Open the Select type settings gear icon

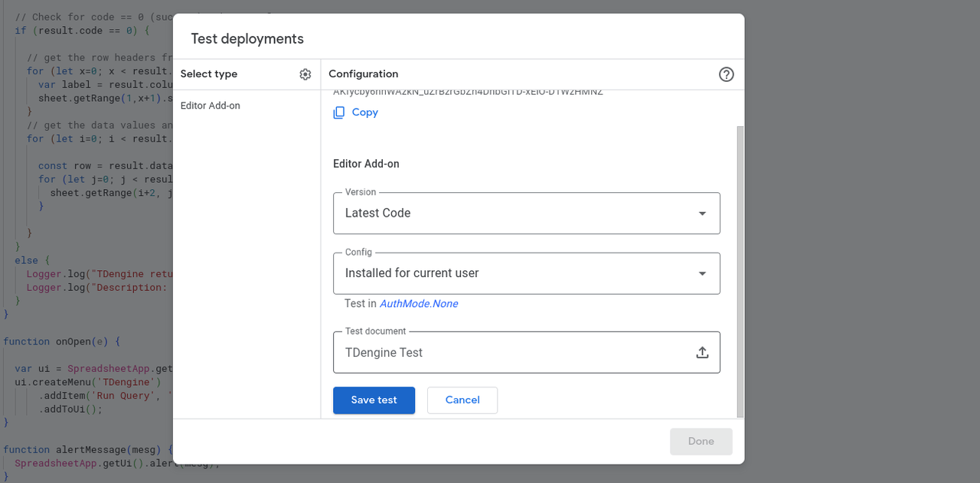[305, 73]
